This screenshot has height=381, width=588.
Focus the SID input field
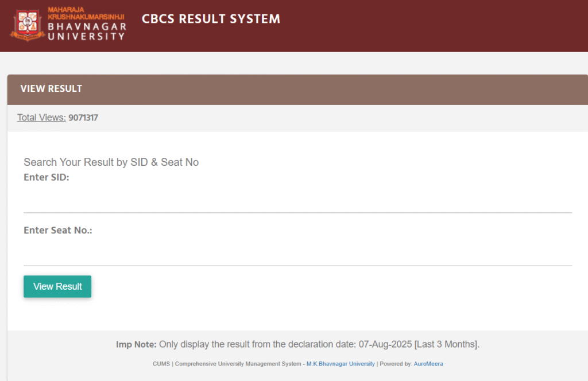click(297, 202)
